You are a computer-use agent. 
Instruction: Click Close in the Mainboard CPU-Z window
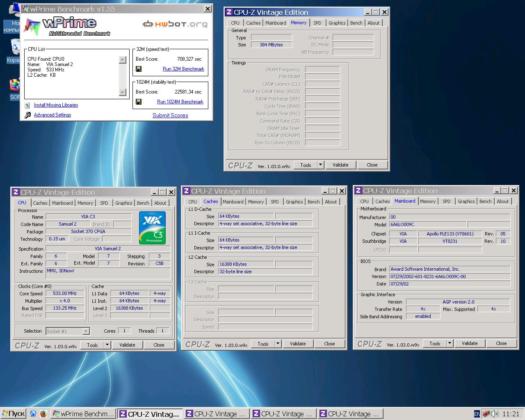[x=501, y=343]
